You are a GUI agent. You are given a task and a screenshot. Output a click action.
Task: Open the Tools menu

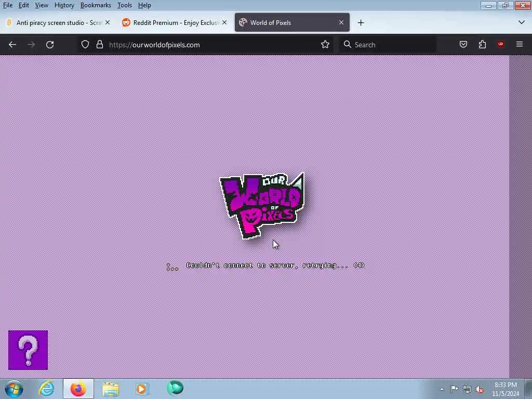[x=125, y=5]
